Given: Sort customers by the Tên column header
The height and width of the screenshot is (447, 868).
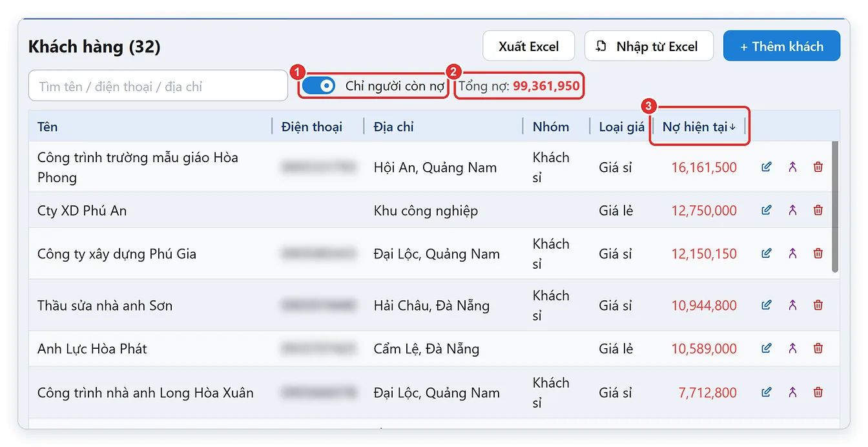Looking at the screenshot, I should click(x=47, y=127).
